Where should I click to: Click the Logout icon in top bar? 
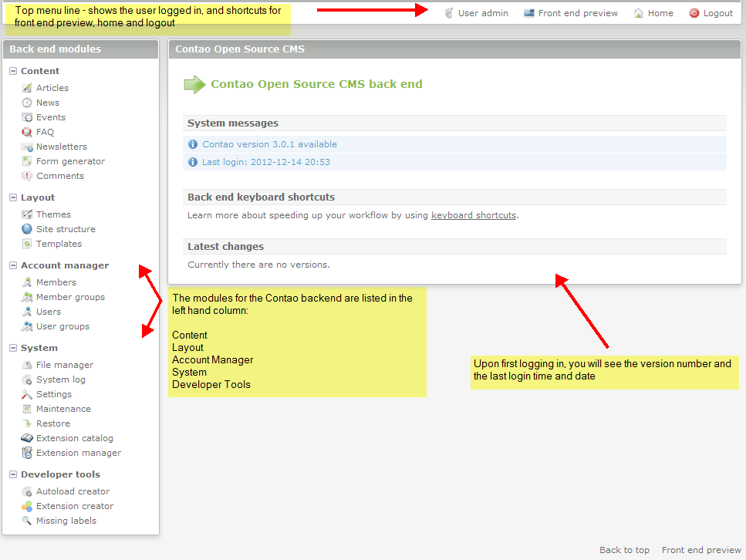tap(694, 13)
